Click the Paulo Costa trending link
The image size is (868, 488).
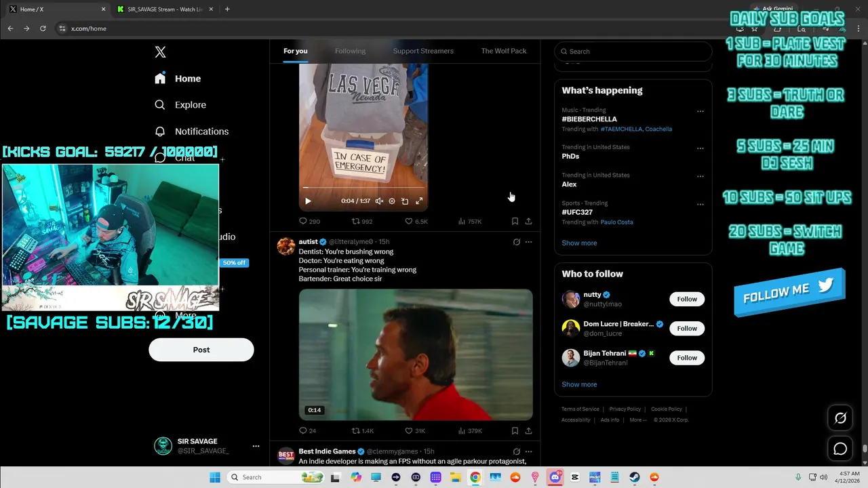(616, 222)
